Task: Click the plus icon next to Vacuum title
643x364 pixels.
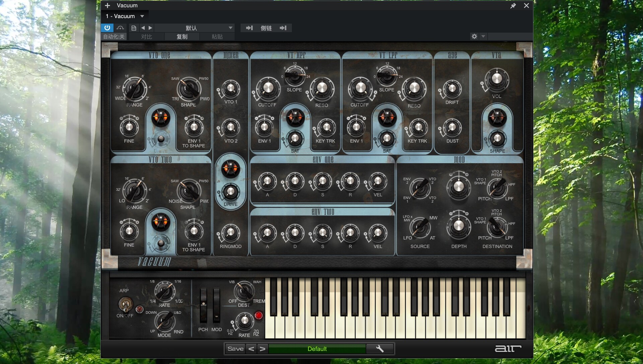Action: pyautogui.click(x=108, y=5)
